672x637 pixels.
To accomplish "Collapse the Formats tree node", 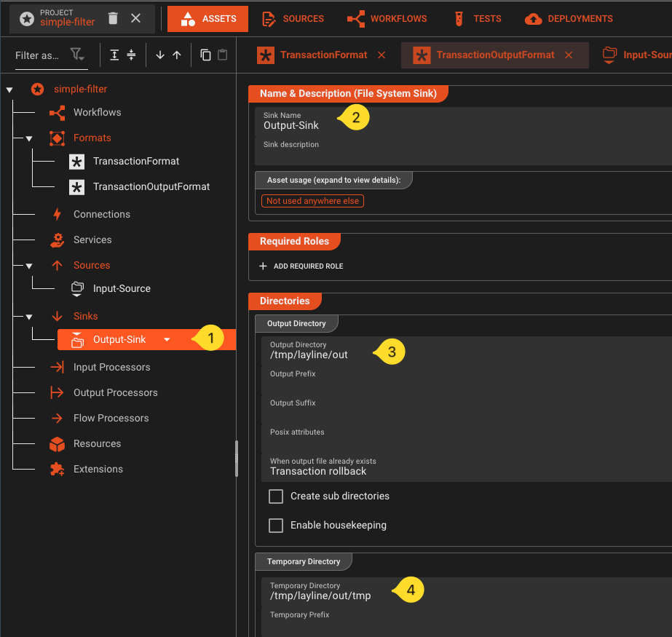I will point(29,138).
